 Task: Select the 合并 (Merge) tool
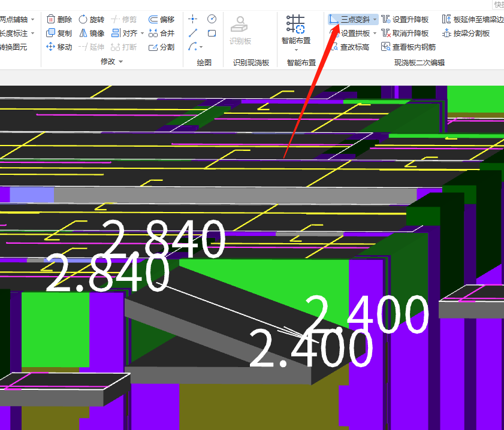pyautogui.click(x=161, y=33)
